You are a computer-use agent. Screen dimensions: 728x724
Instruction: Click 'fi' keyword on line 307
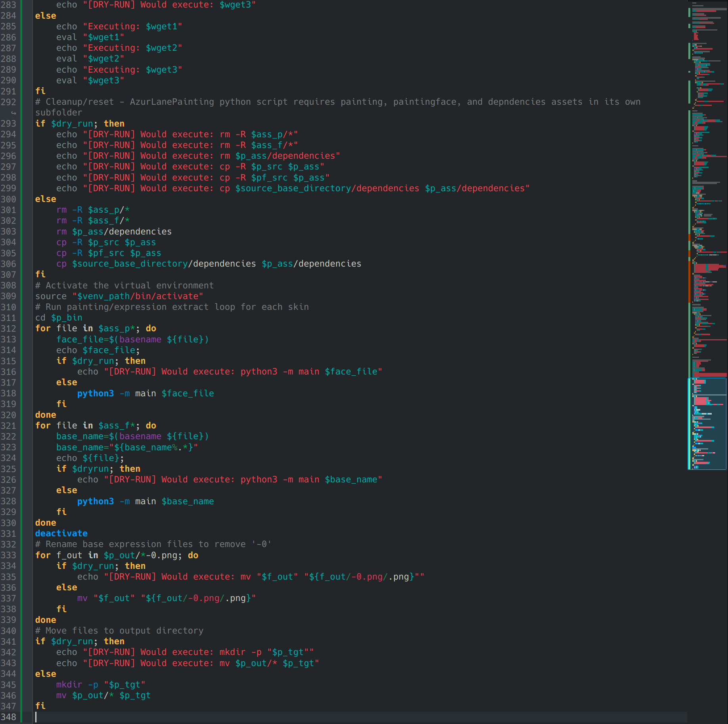(40, 275)
